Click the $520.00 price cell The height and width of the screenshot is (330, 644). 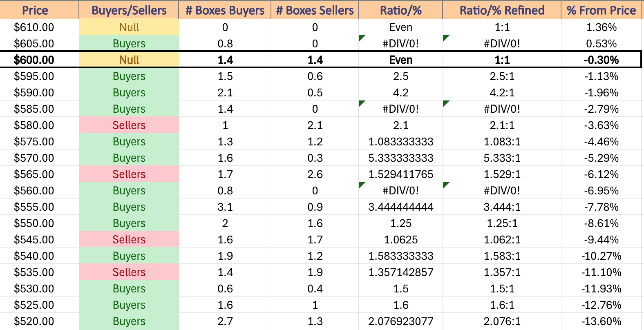[39, 321]
